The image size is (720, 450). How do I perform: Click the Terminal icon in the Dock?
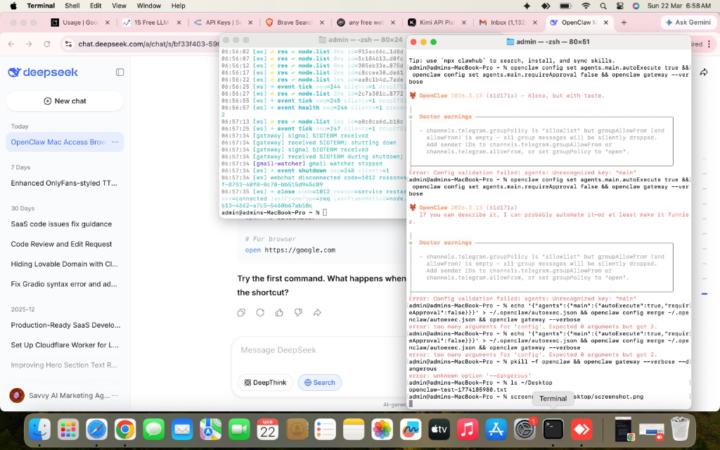(553, 429)
